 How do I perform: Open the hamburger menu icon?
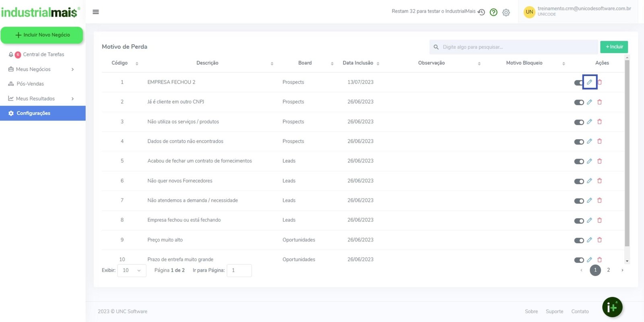tap(96, 12)
